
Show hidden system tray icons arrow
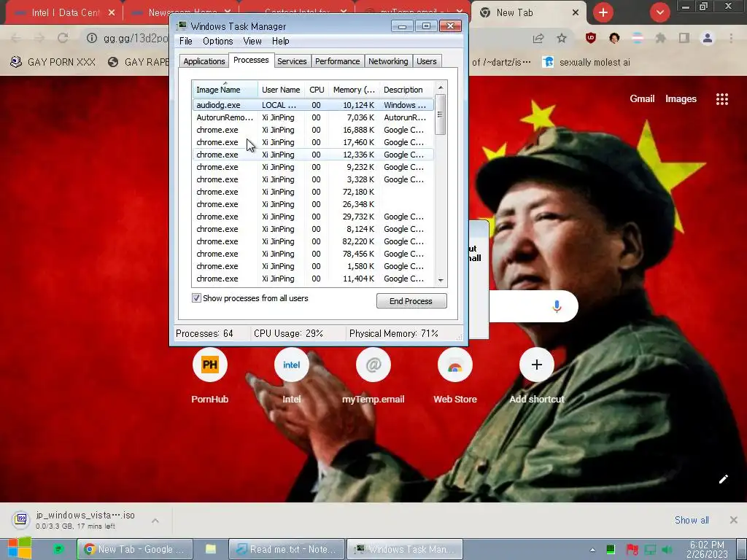pyautogui.click(x=592, y=550)
